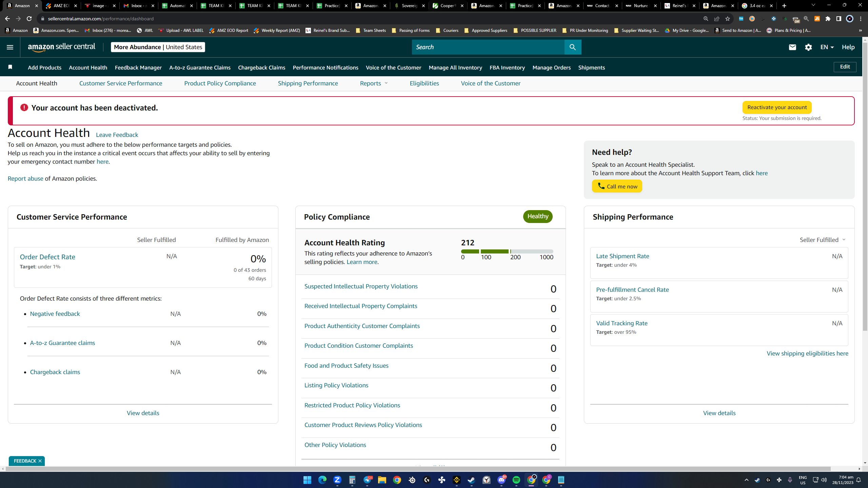The width and height of the screenshot is (868, 488).
Task: Click the browser address bar URL
Action: pos(101,19)
